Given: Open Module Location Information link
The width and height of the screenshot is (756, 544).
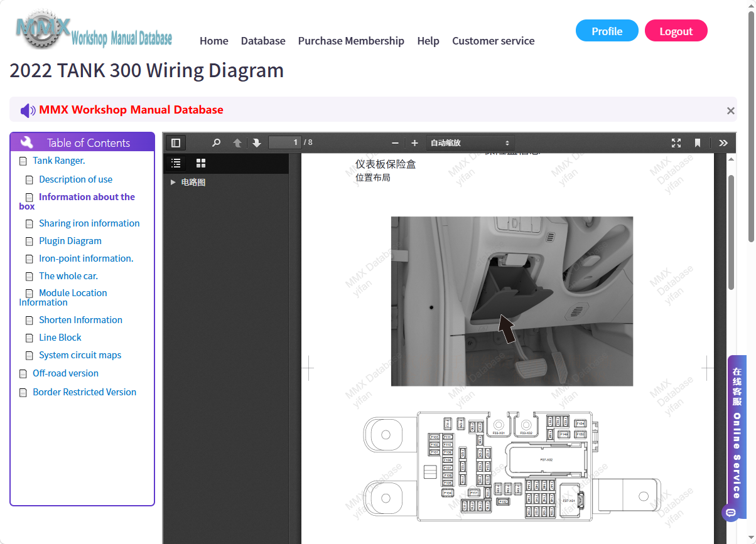Looking at the screenshot, I should coord(63,297).
